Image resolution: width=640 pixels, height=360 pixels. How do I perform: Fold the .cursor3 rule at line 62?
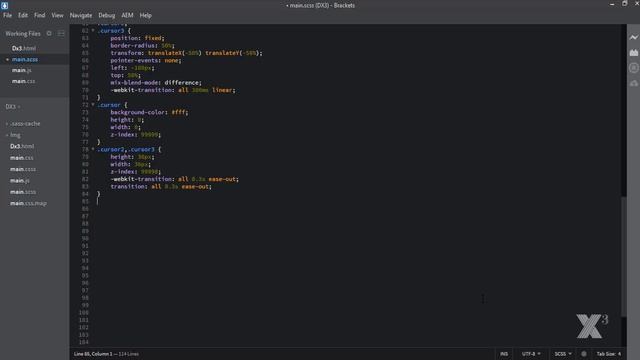93,30
